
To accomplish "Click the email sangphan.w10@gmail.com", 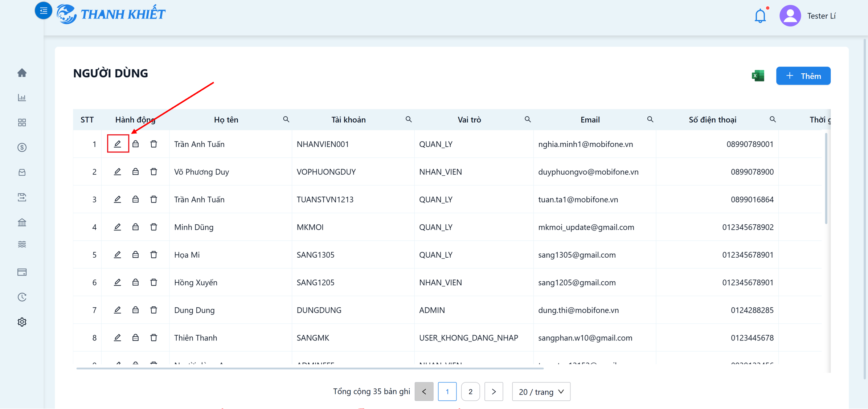I will (585, 338).
